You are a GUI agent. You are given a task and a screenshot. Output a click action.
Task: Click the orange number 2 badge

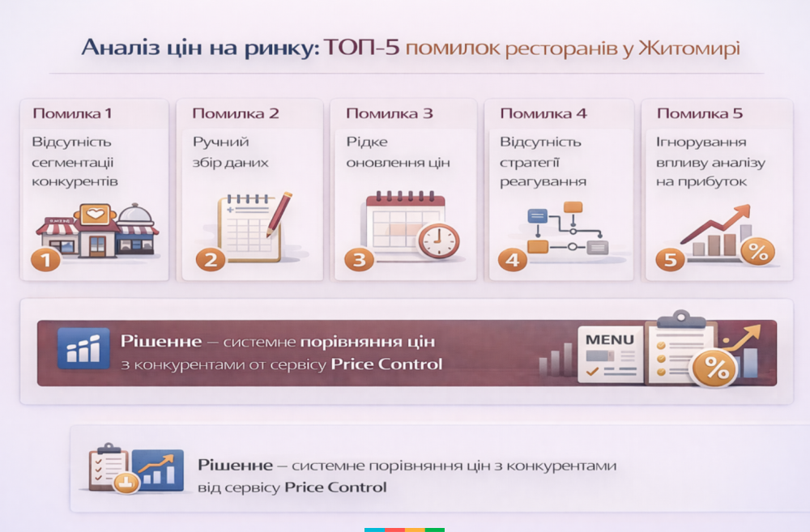(210, 260)
